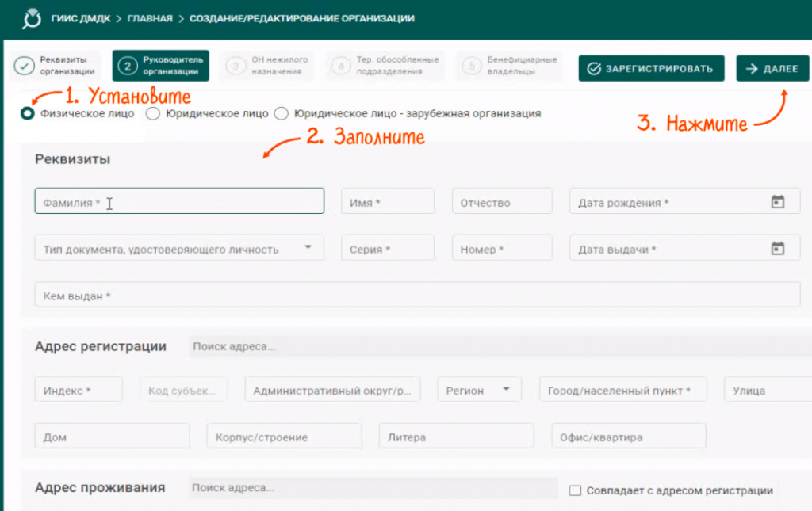Image resolution: width=812 pixels, height=511 pixels.
Task: Select the Физическое лицо radio button
Action: click(x=28, y=113)
